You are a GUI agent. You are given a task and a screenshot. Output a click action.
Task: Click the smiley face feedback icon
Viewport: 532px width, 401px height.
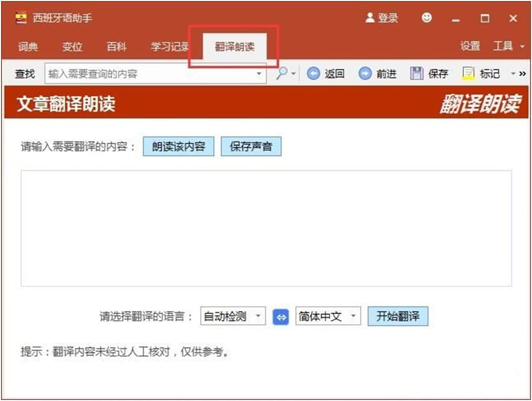click(426, 18)
